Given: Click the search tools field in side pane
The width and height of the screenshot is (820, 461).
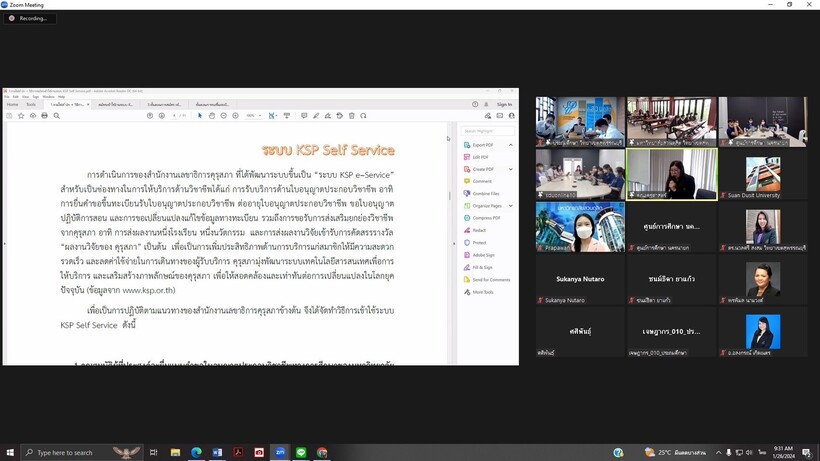Looking at the screenshot, I should (487, 131).
